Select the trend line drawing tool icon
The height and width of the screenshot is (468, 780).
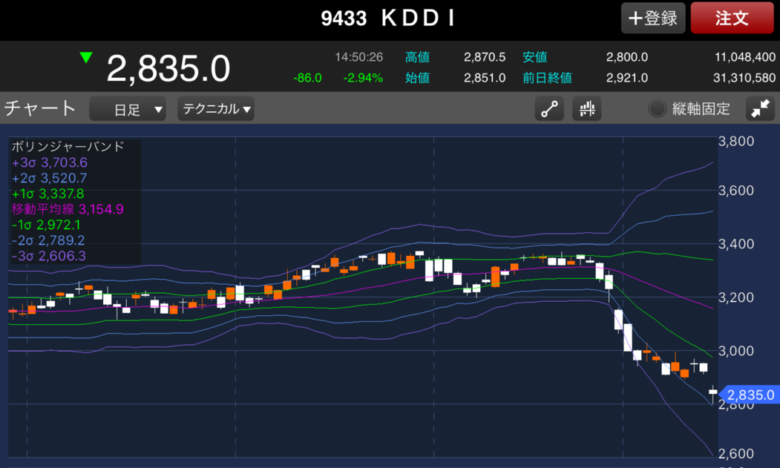click(x=549, y=109)
